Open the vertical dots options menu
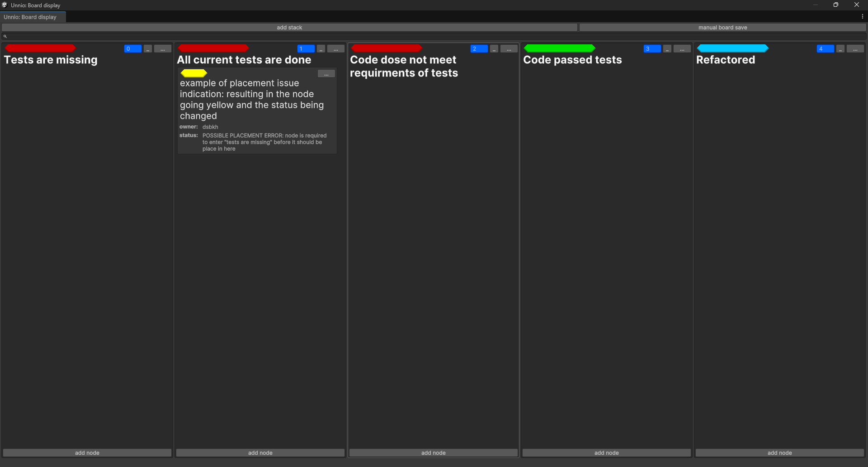 pos(862,17)
